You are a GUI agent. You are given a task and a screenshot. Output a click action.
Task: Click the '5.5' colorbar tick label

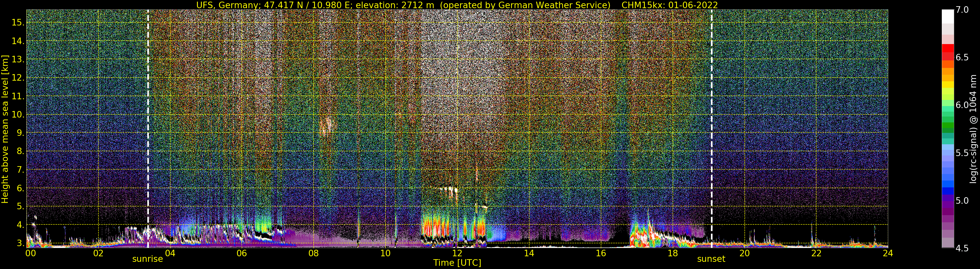(x=962, y=153)
